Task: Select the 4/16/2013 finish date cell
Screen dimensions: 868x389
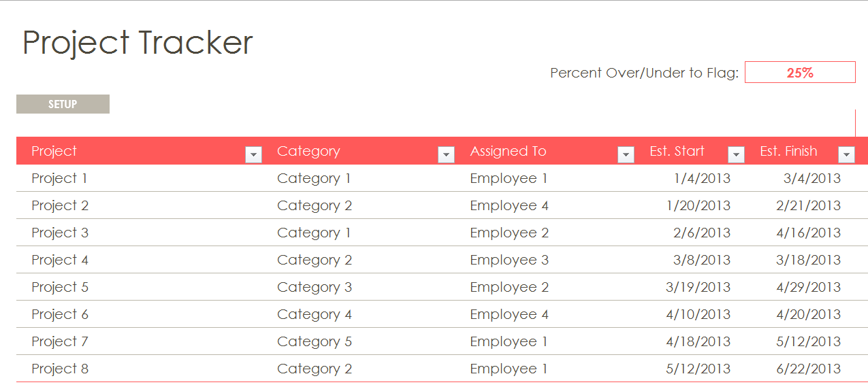Action: 809,233
